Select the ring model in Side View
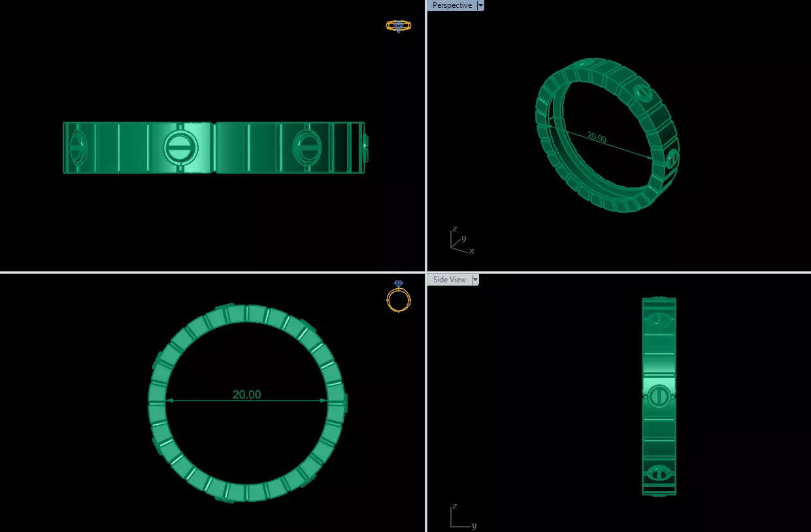 click(659, 396)
